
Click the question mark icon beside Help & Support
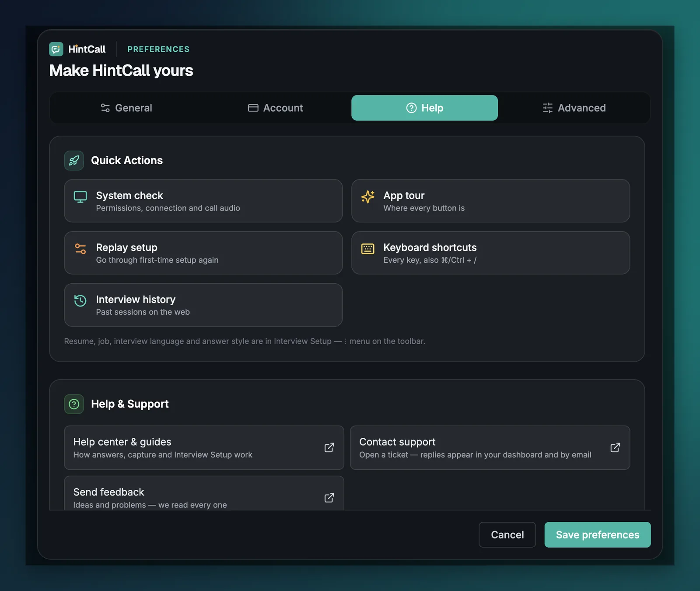[74, 404]
